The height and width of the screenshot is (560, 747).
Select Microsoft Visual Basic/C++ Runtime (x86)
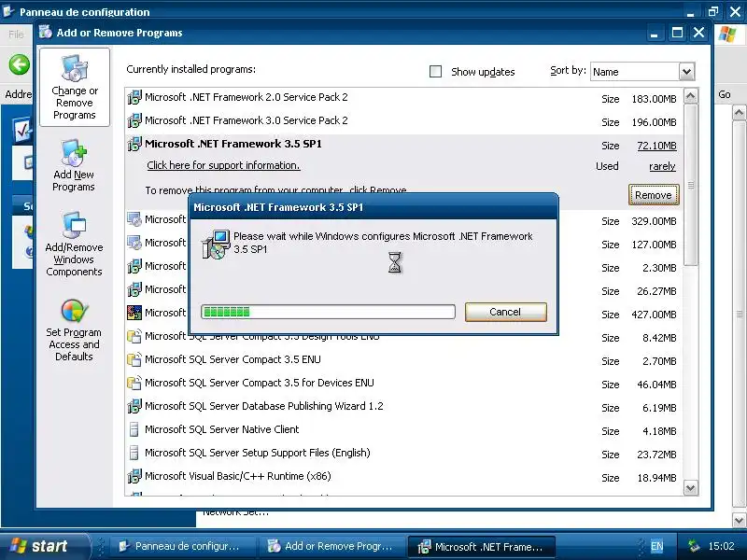click(x=238, y=476)
